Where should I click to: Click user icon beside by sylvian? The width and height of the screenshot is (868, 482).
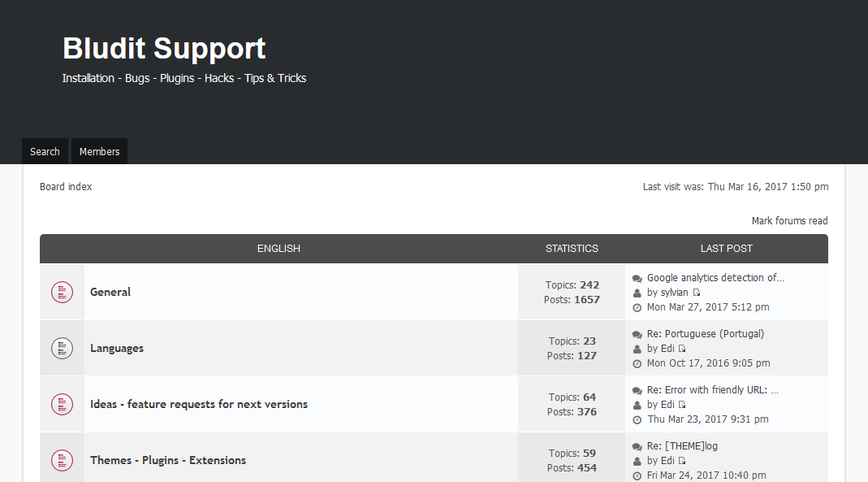click(637, 293)
